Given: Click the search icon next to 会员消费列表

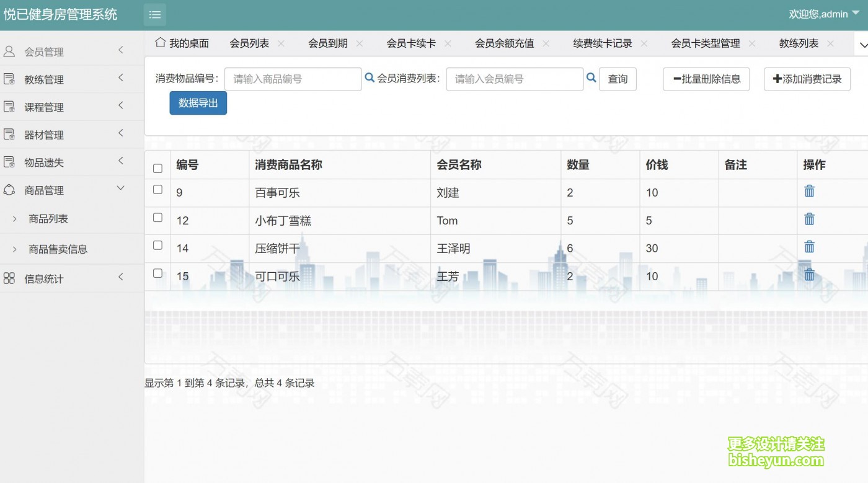Looking at the screenshot, I should click(x=591, y=78).
